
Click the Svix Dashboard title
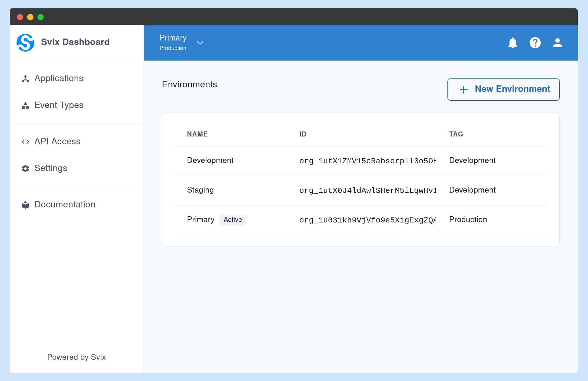[75, 42]
